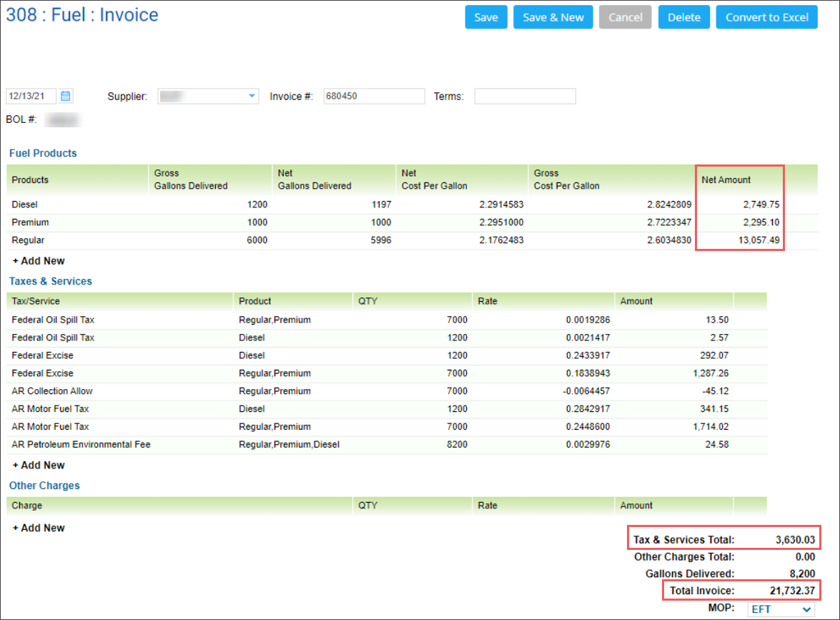Screen dimensions: 840x620
Task: Click the Other Charges heading
Action: coord(44,486)
